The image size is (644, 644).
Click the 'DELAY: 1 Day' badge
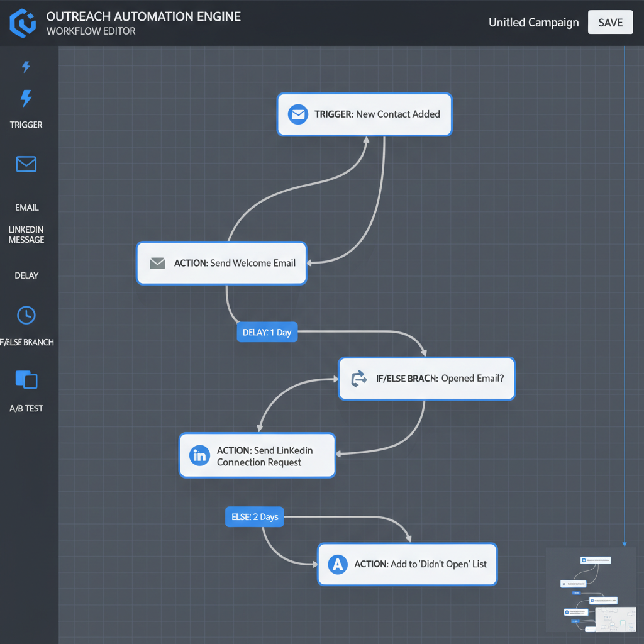click(267, 332)
